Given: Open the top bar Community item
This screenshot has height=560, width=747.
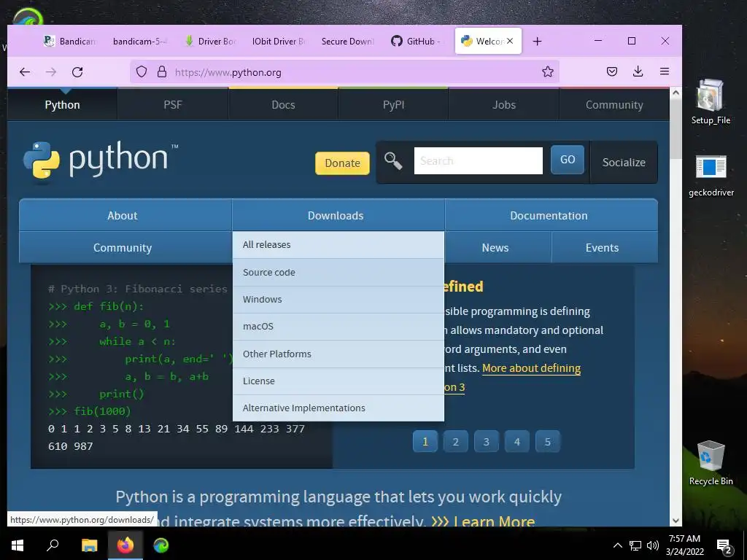Looking at the screenshot, I should (x=614, y=104).
